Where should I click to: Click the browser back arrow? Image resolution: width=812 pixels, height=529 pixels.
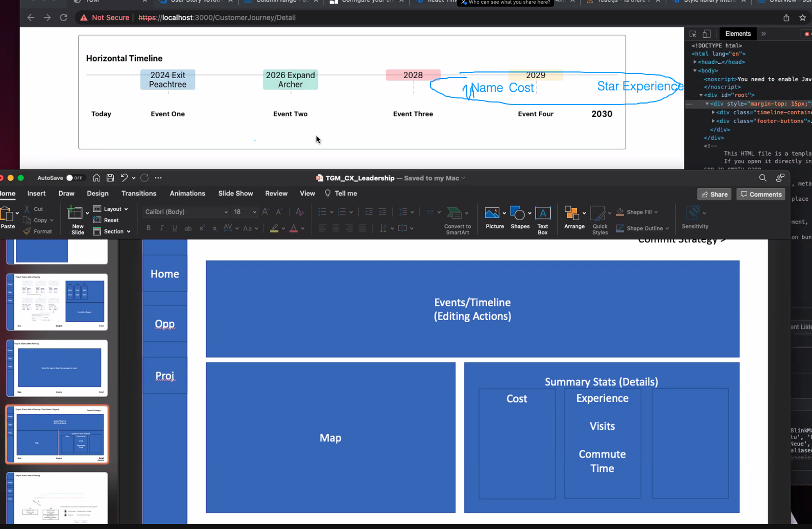point(30,18)
